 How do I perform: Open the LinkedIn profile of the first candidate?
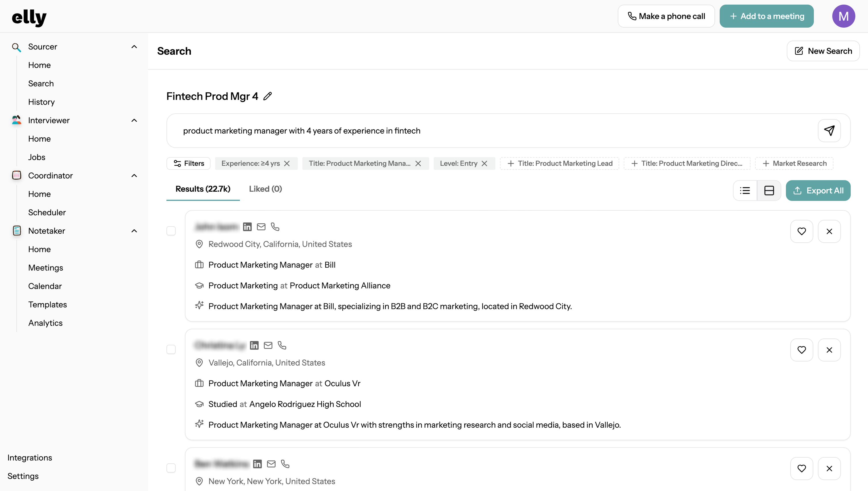pos(247,227)
